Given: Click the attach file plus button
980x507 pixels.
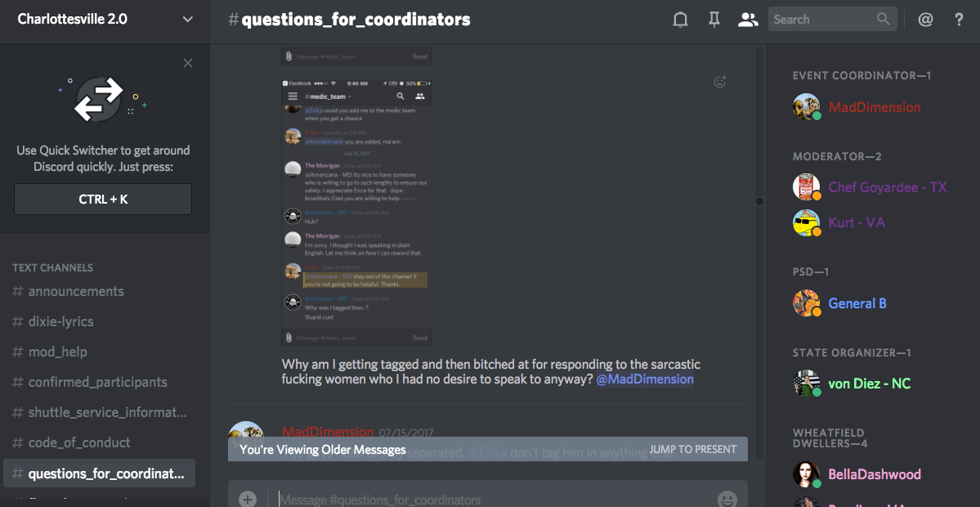Looking at the screenshot, I should pyautogui.click(x=248, y=500).
